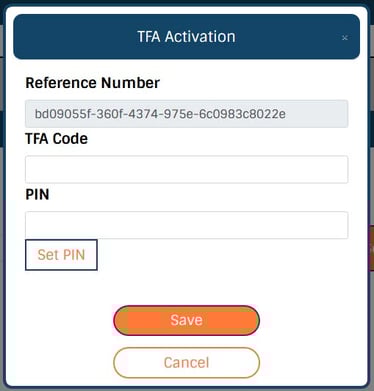This screenshot has height=391, width=374.
Task: Save the TFA activation
Action: coord(187,320)
